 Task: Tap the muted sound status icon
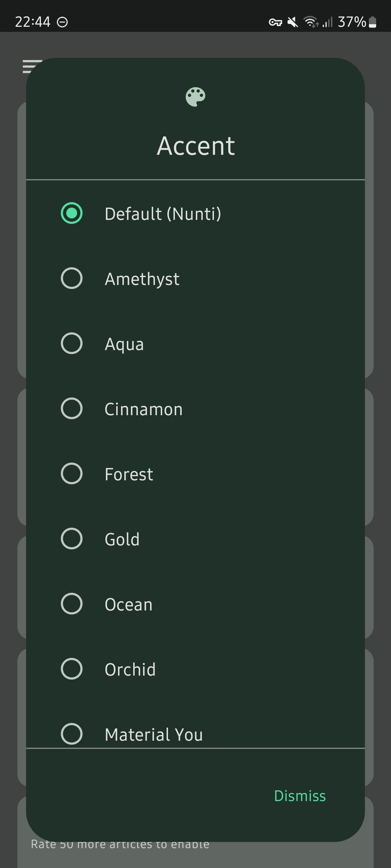click(293, 22)
